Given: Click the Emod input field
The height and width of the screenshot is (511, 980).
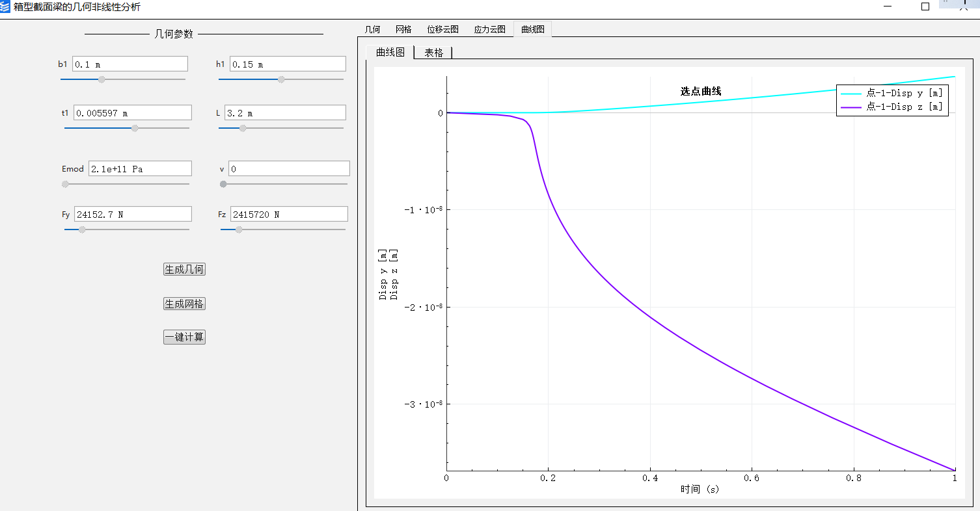Looking at the screenshot, I should [140, 168].
